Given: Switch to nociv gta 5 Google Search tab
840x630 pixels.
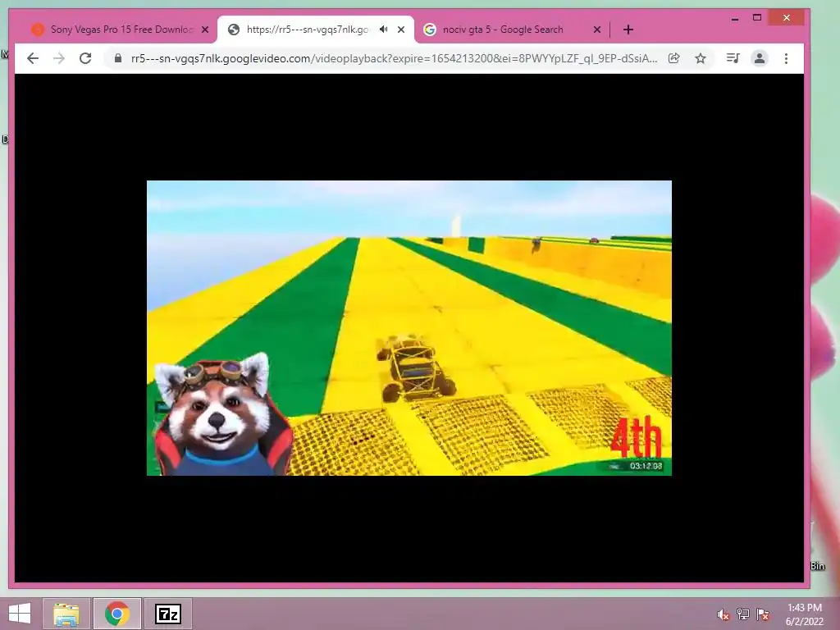Looking at the screenshot, I should tap(503, 30).
